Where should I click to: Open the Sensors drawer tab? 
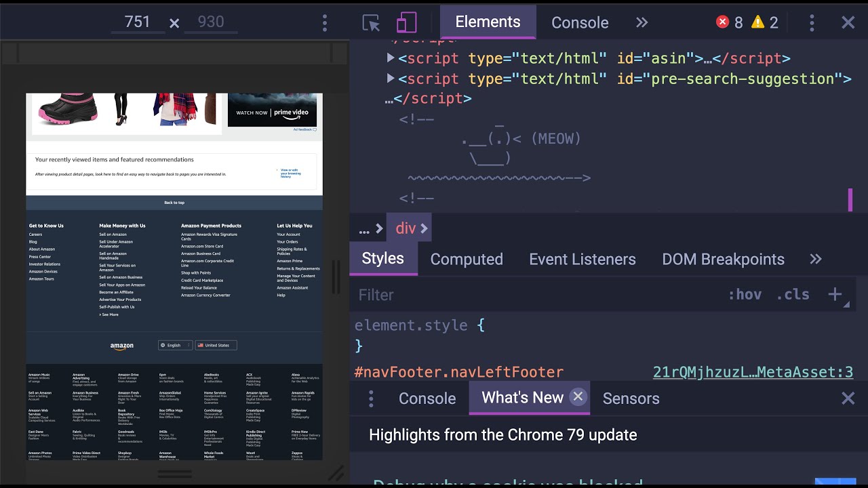coord(631,398)
